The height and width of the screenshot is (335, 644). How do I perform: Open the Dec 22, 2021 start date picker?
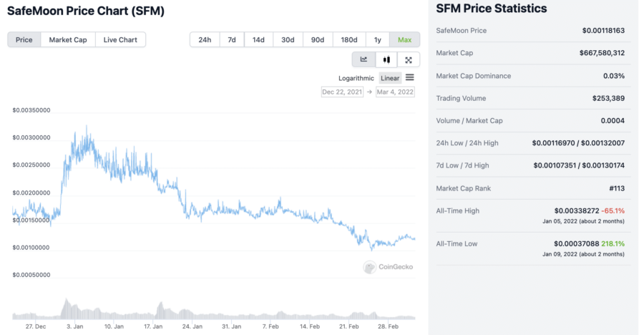point(342,92)
